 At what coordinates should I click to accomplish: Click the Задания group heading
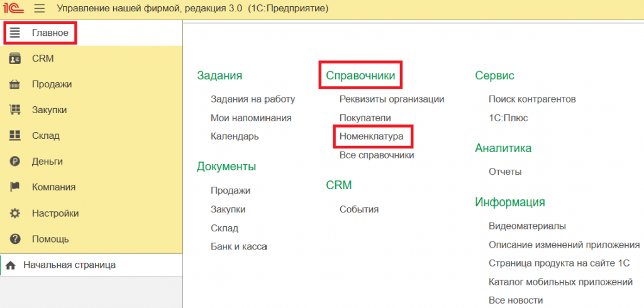coord(219,75)
